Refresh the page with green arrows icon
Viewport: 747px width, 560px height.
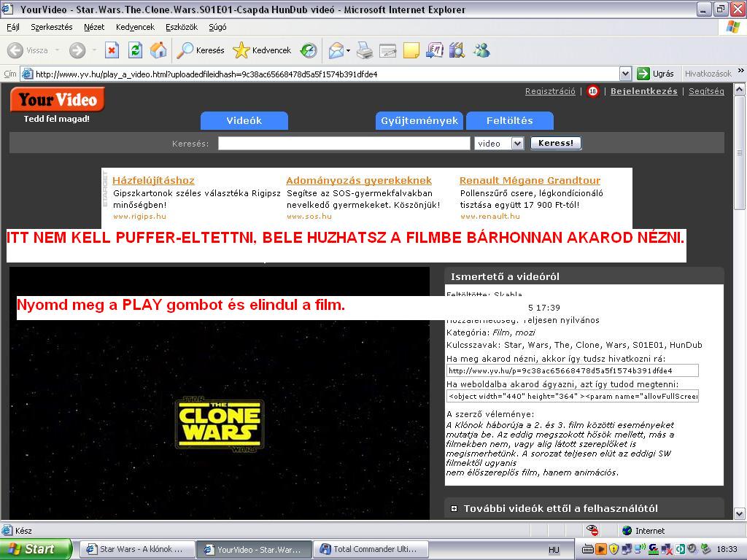(x=135, y=50)
